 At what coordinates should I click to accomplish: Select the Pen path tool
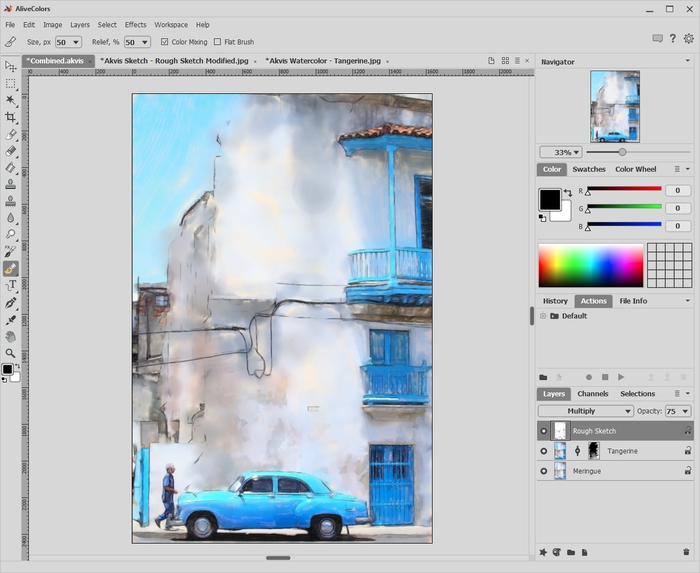click(10, 303)
